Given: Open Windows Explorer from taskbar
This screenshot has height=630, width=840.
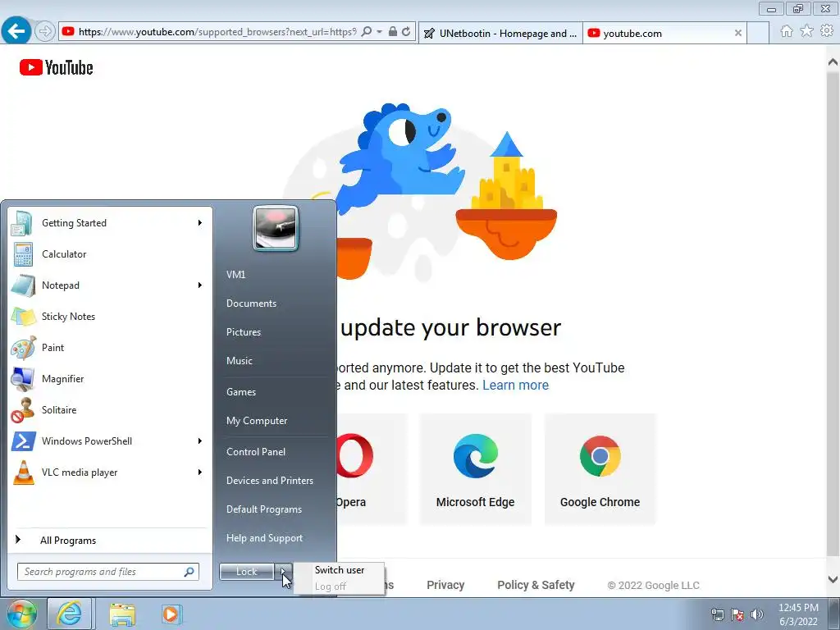Looking at the screenshot, I should 122,614.
